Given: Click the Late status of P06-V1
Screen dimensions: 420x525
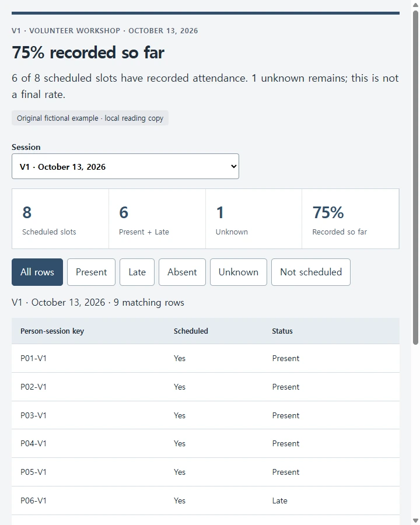Looking at the screenshot, I should coord(279,501).
